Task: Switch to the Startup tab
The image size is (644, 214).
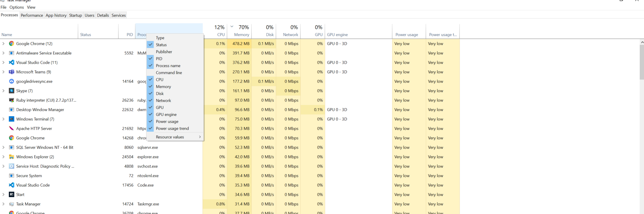Action: [75, 15]
